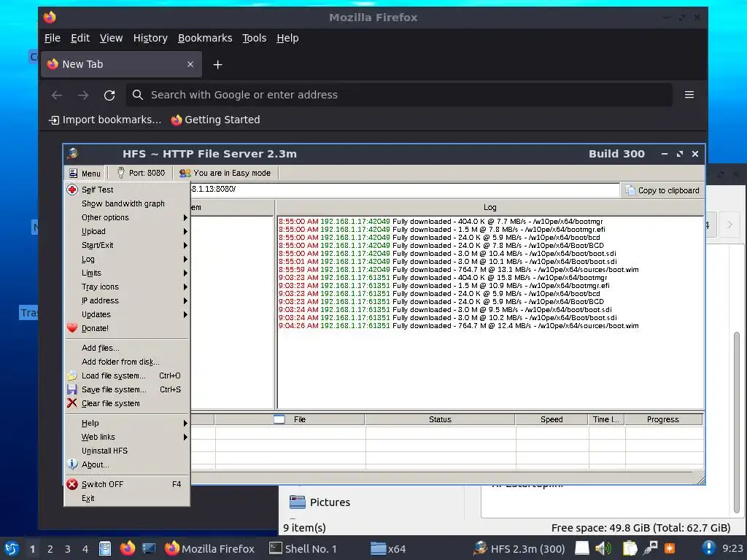747x560 pixels.
Task: Click the Shell No. 1 taskbar entry
Action: click(x=303, y=548)
